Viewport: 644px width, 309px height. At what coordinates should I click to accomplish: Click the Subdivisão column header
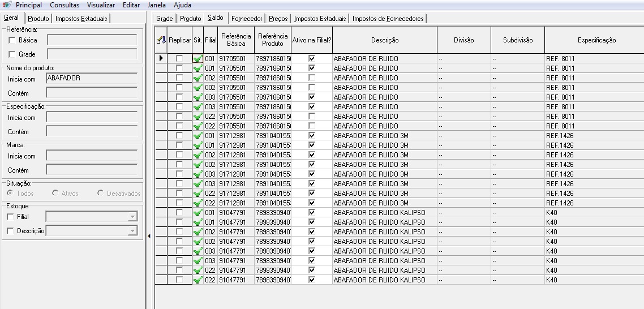tap(518, 40)
